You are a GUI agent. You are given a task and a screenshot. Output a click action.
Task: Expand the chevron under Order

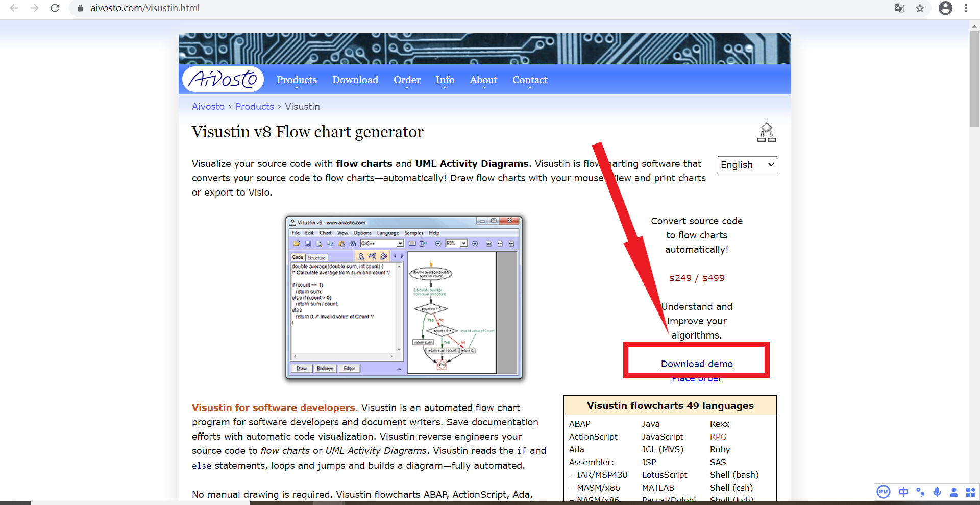point(407,88)
